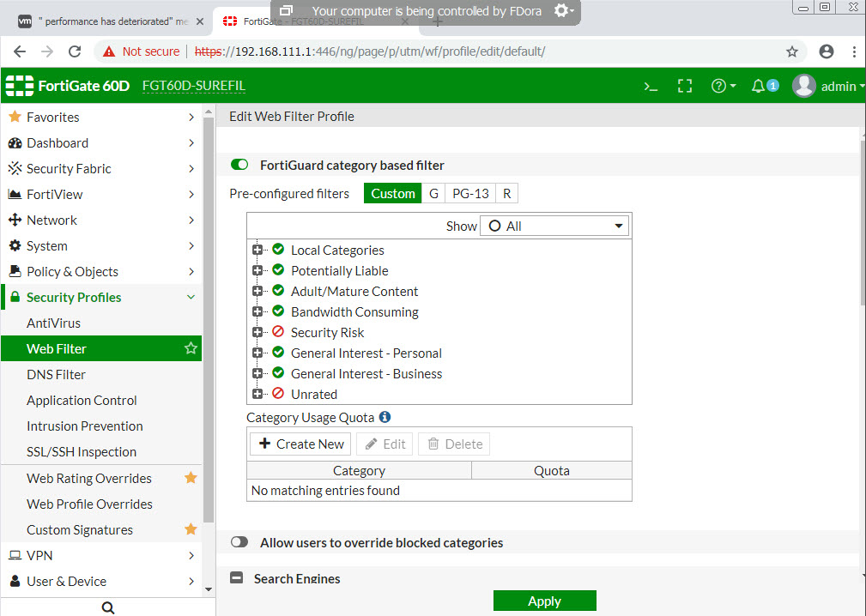The image size is (866, 616).
Task: Expand Security Risk tree node
Action: [257, 332]
